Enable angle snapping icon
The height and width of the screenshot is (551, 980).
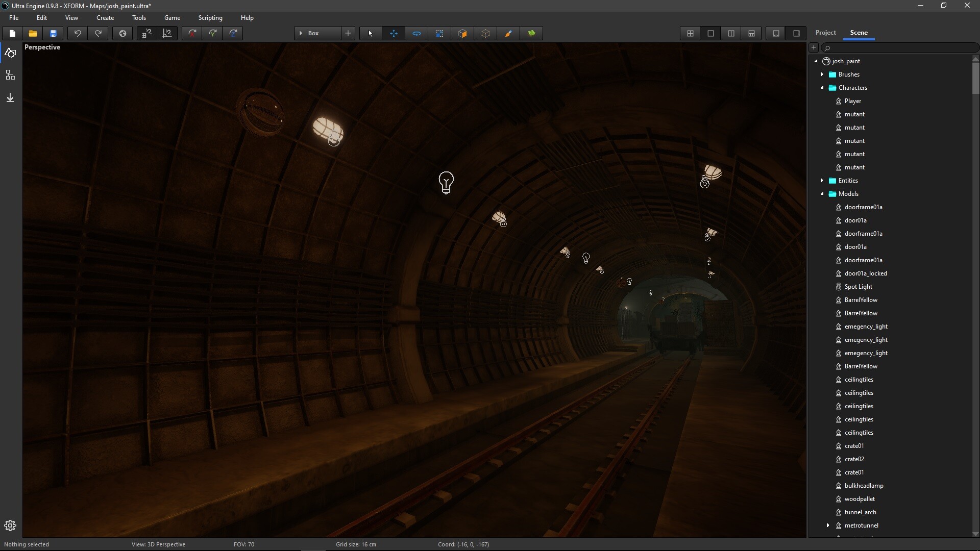tap(167, 33)
